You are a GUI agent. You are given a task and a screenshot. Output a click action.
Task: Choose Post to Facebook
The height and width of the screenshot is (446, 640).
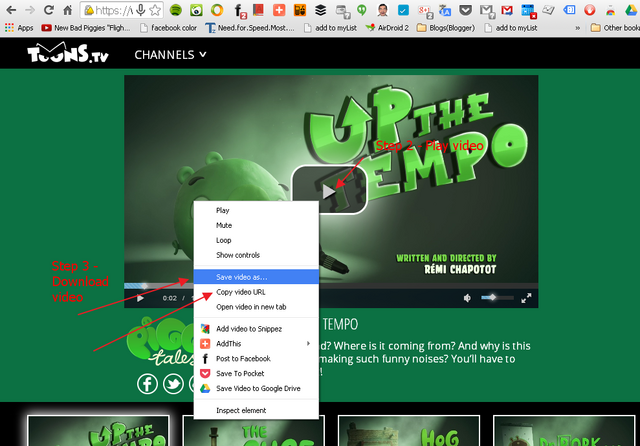[x=256, y=359]
